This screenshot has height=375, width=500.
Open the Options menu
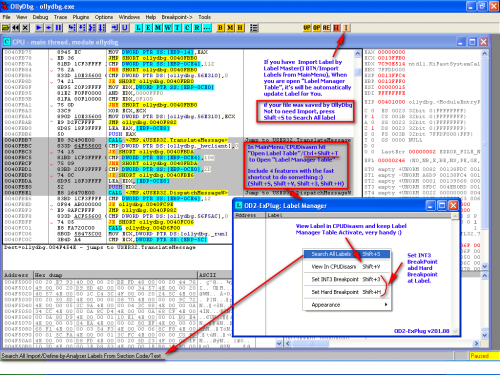pos(104,17)
